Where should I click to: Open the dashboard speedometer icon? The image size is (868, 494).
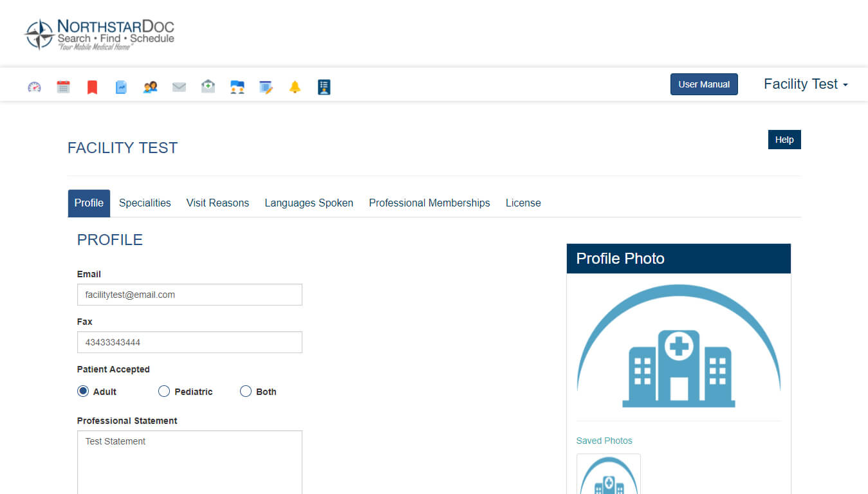pyautogui.click(x=34, y=87)
